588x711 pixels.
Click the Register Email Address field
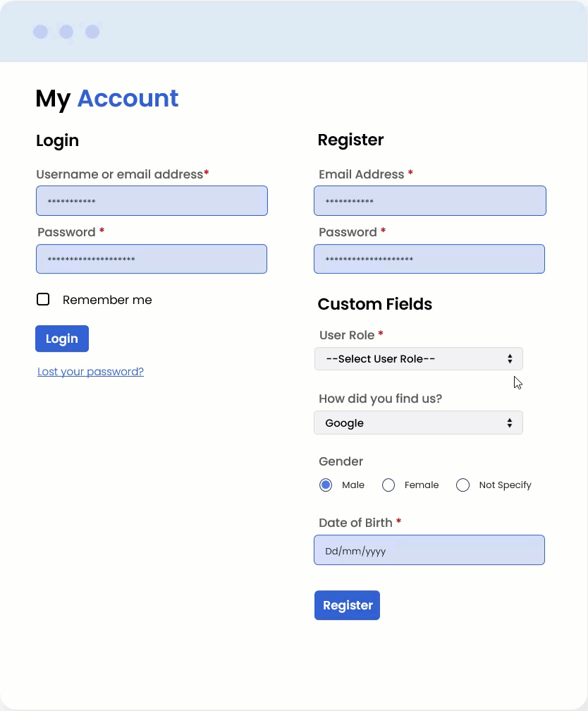click(x=430, y=201)
